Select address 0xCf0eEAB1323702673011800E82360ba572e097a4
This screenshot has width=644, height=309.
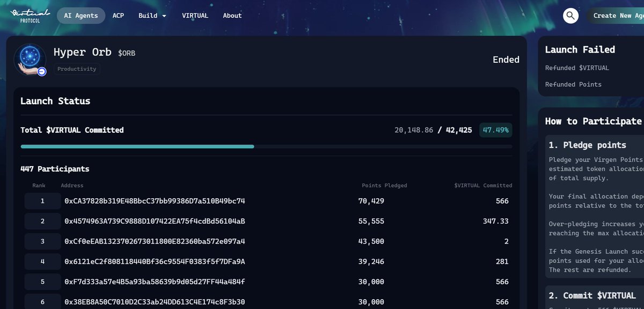tap(155, 241)
